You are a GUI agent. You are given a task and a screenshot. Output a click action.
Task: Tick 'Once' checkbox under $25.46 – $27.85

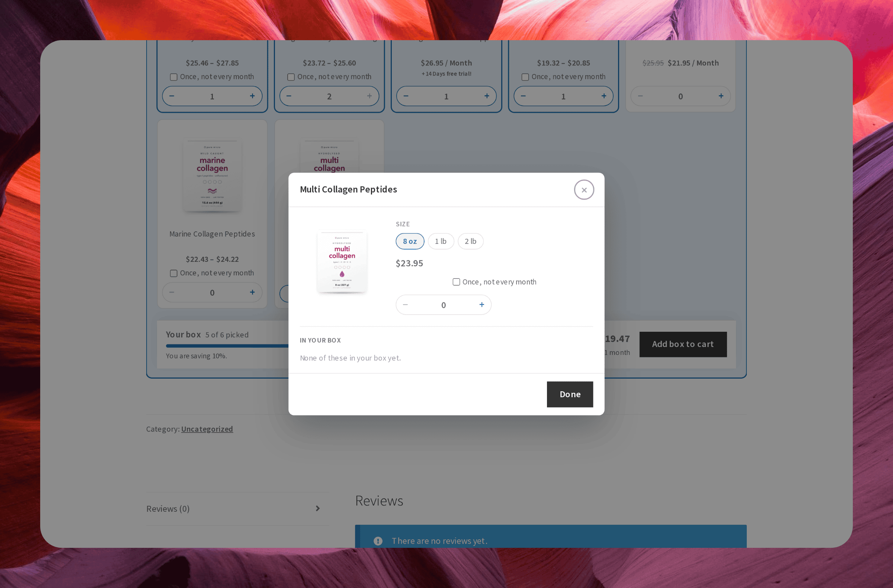[x=173, y=77]
